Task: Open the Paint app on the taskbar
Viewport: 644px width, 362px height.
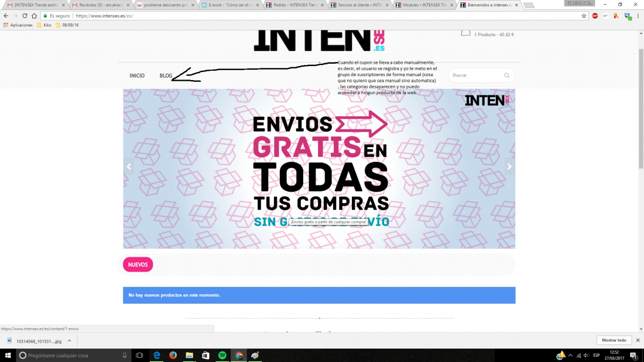Action: (255, 356)
